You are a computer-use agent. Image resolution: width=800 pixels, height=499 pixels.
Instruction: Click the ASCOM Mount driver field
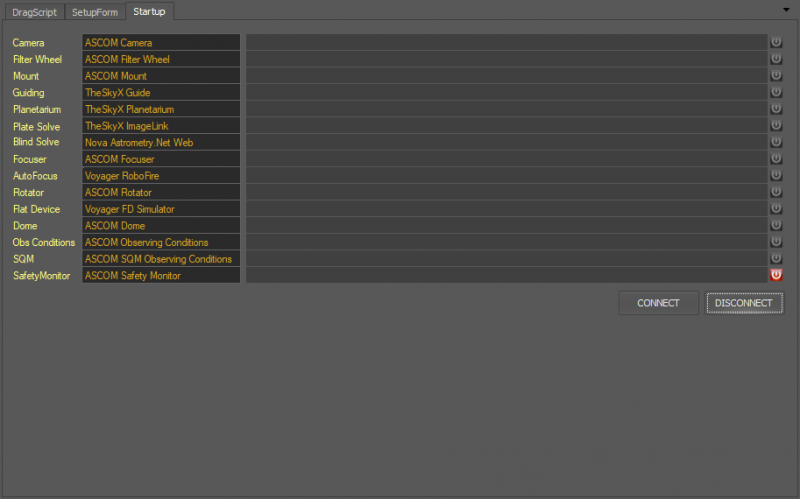coord(161,76)
